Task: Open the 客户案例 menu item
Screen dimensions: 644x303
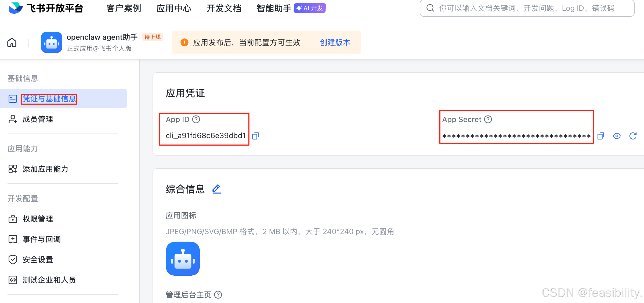Action: 124,8
